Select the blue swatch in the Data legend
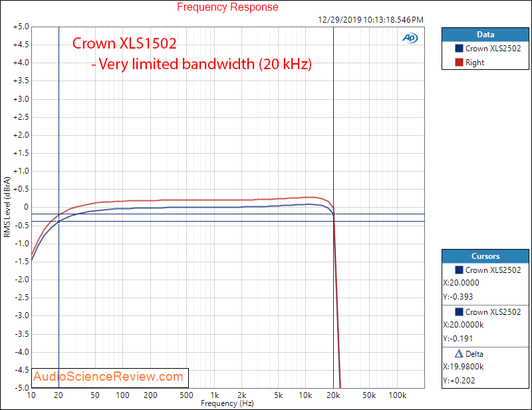The height and width of the screenshot is (410, 532). 459,49
